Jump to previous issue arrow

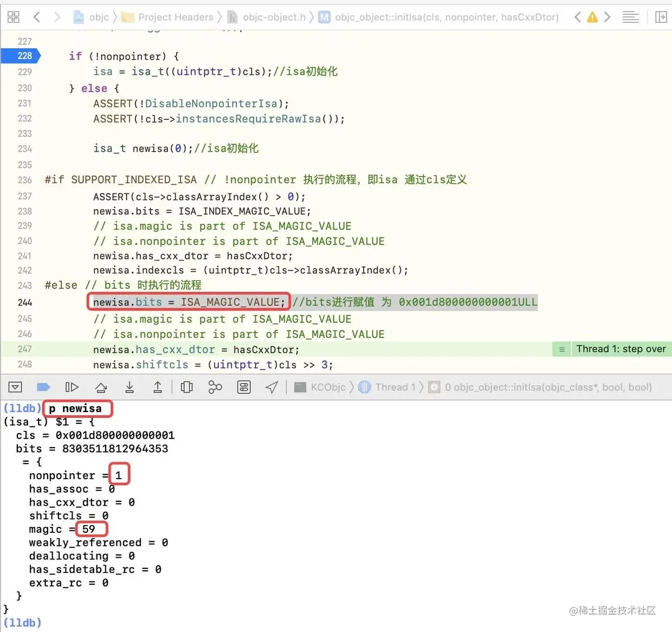point(578,17)
